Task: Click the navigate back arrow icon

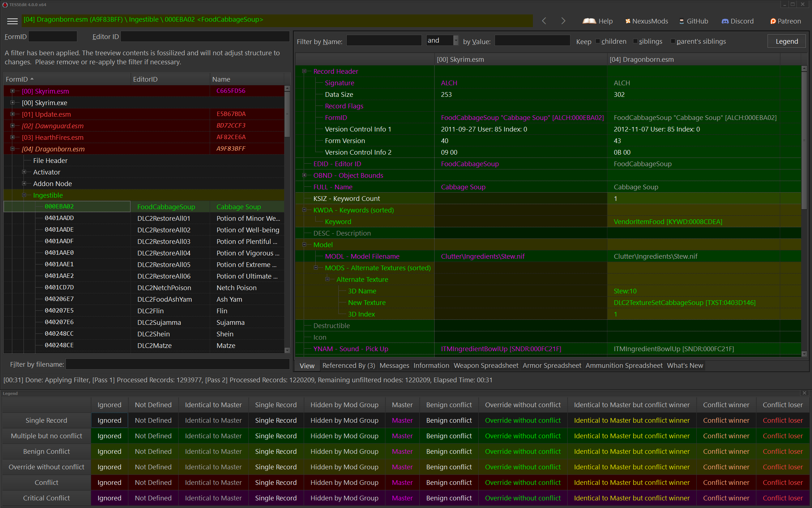Action: [x=544, y=21]
